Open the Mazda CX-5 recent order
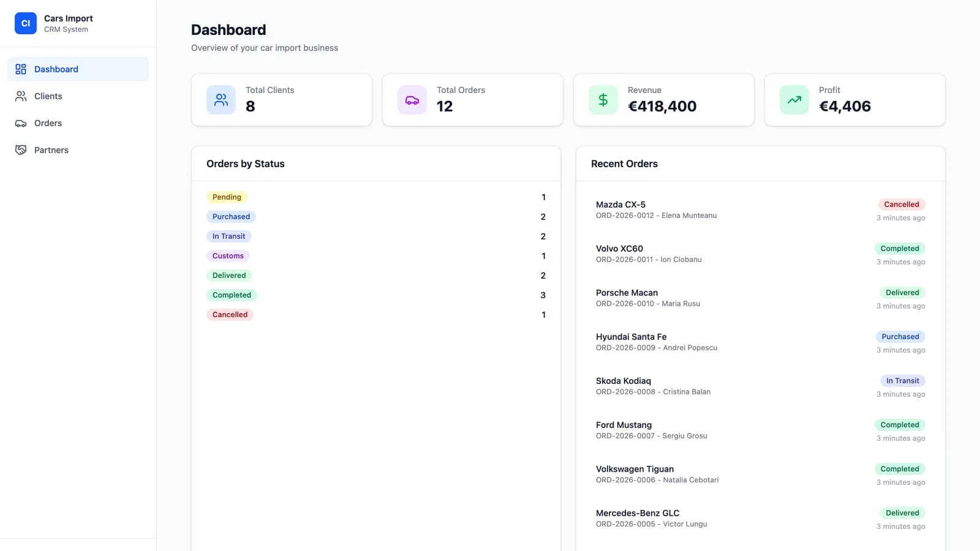Image resolution: width=980 pixels, height=551 pixels. (x=761, y=211)
